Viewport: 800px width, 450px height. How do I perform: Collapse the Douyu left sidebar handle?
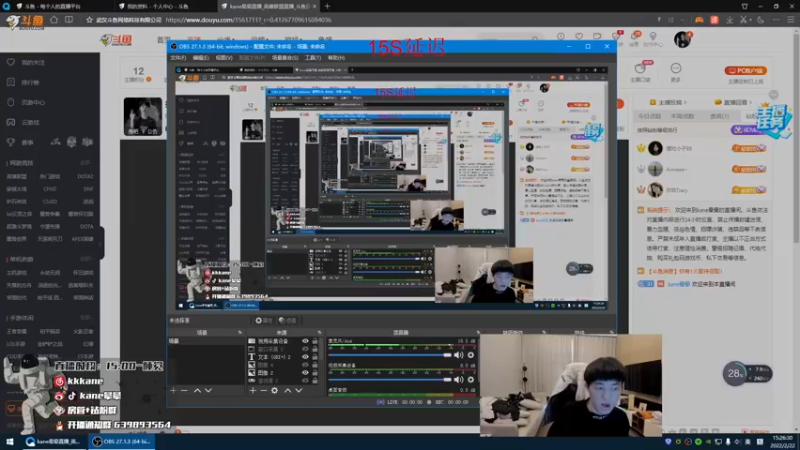(x=102, y=243)
